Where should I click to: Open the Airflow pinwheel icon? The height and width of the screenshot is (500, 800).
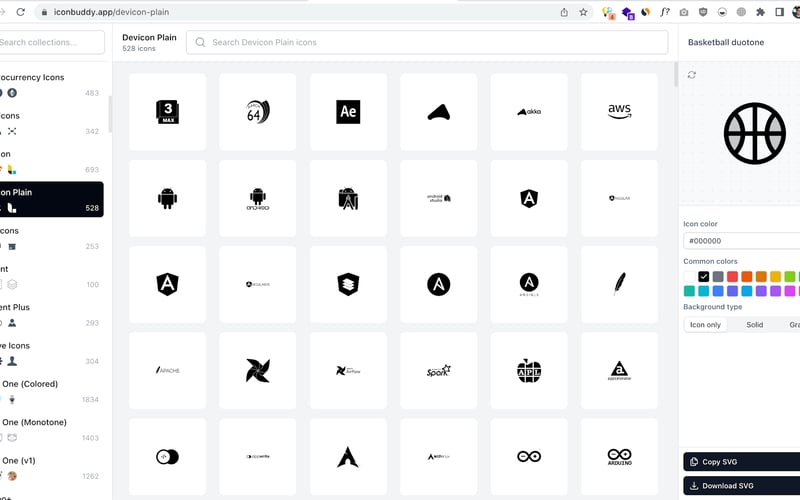pyautogui.click(x=258, y=370)
